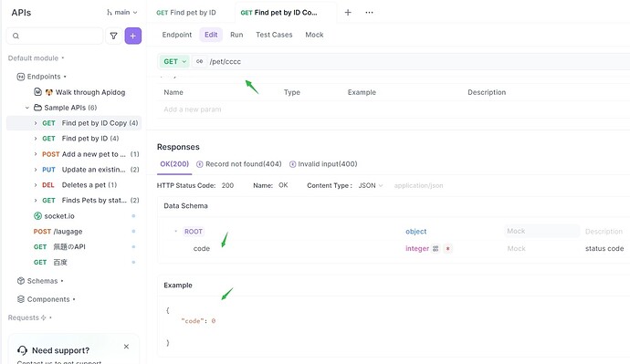Screen dimensions: 630x364
Task: Switch to the Find pet by ID tab
Action: click(x=186, y=13)
